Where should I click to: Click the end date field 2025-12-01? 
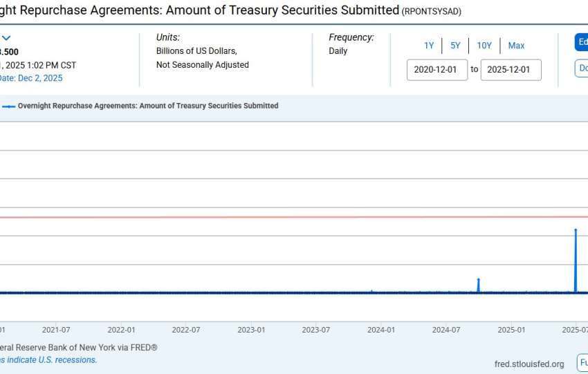[511, 70]
